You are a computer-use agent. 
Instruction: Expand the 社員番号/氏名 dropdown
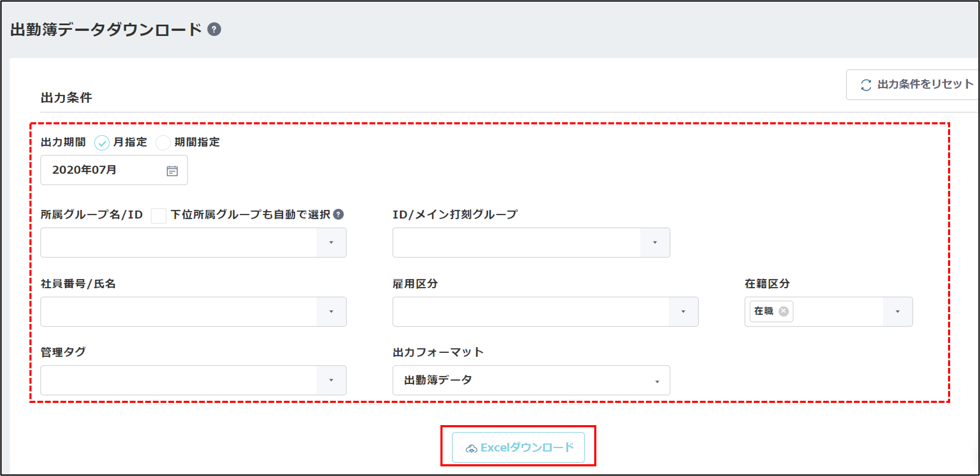click(x=331, y=312)
